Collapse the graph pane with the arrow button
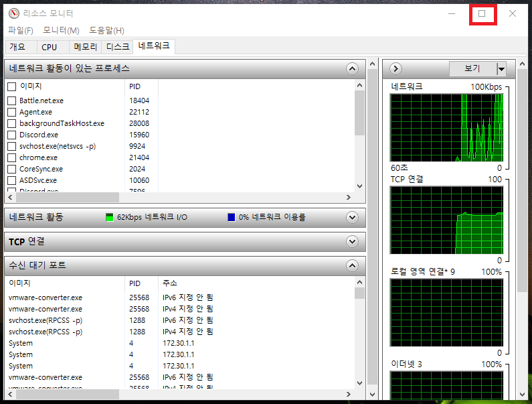 (395, 68)
